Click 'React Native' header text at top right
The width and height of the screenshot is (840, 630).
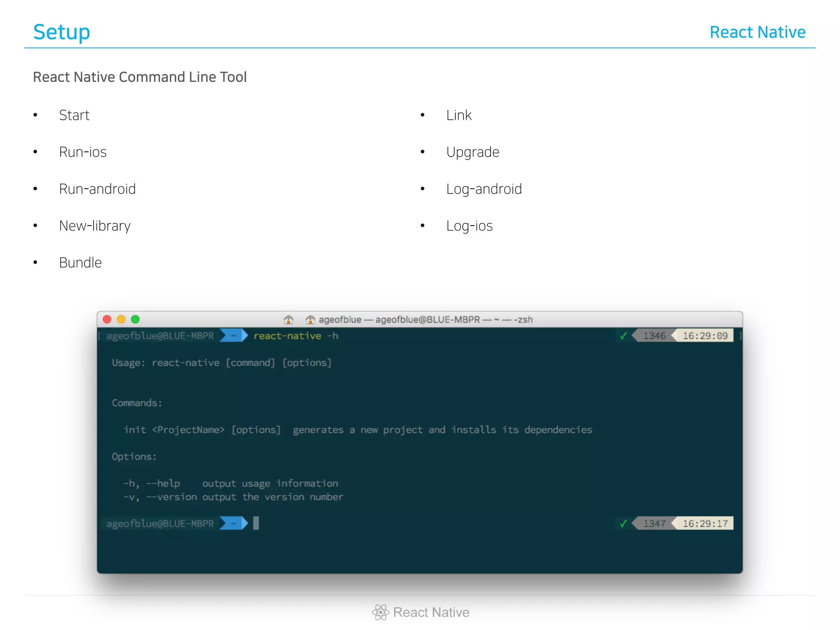[x=758, y=32]
